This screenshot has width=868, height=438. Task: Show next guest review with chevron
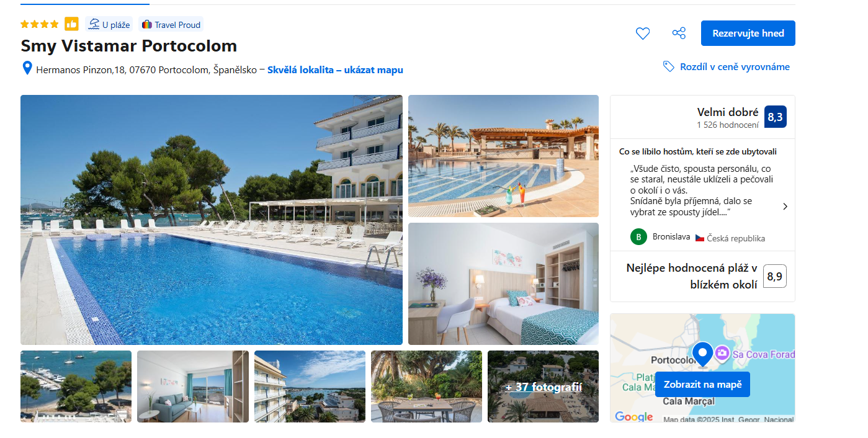tap(785, 207)
